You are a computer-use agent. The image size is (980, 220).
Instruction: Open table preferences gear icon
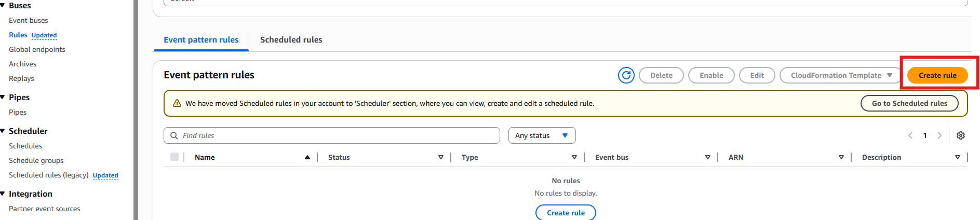point(960,135)
